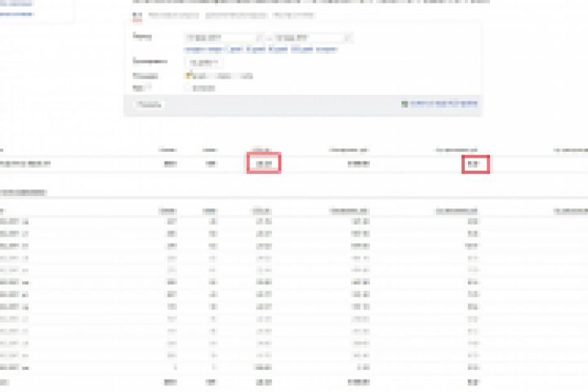Image resolution: width=588 pixels, height=392 pixels.
Task: Open the end date field of the range
Action: 313,38
